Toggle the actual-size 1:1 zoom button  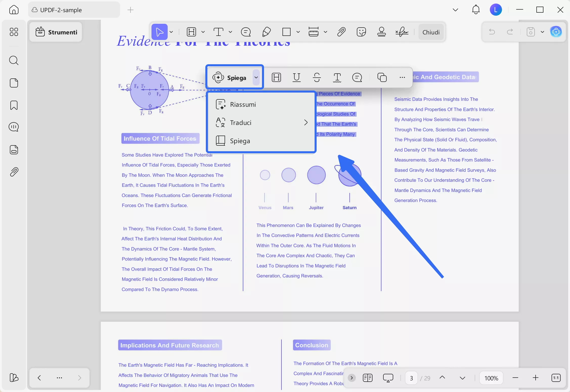tap(556, 378)
